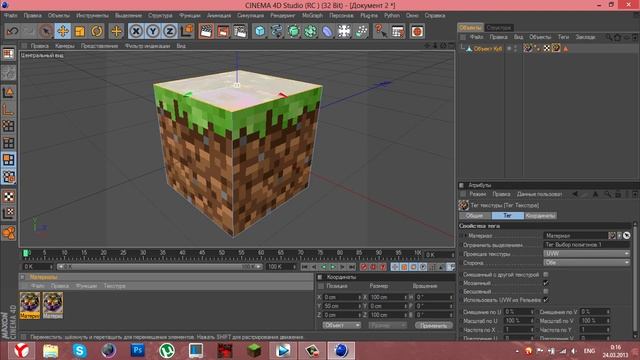Go to the start of animation

point(304,267)
